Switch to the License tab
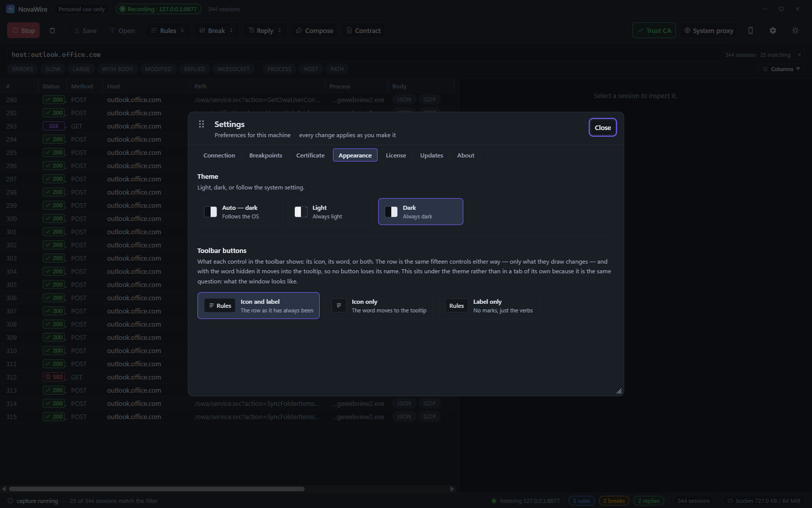The width and height of the screenshot is (812, 508). (396, 155)
